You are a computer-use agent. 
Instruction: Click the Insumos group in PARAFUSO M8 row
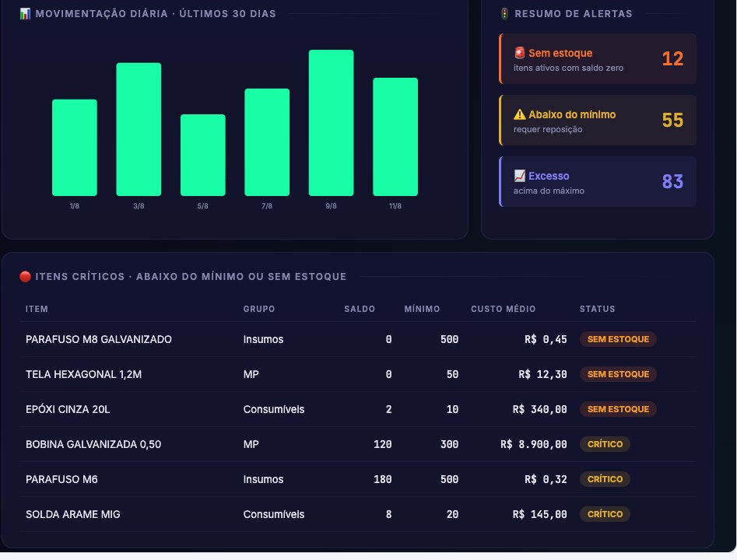click(263, 339)
